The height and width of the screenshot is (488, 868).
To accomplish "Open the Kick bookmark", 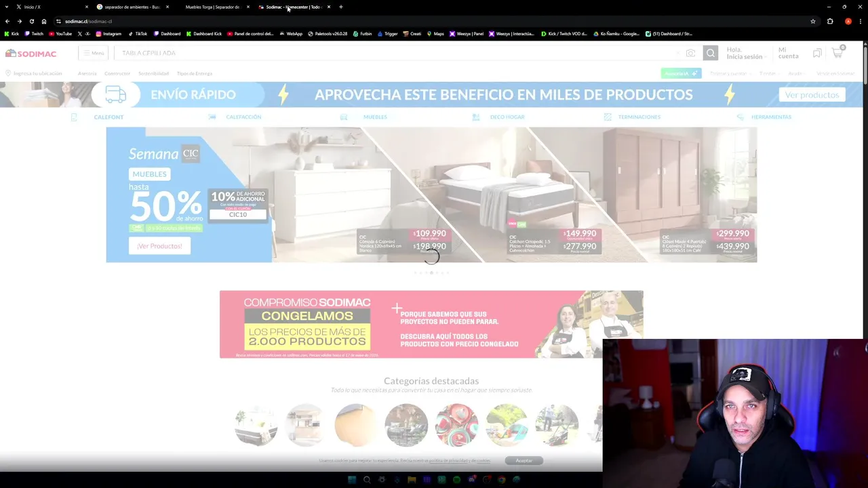I will pos(12,33).
